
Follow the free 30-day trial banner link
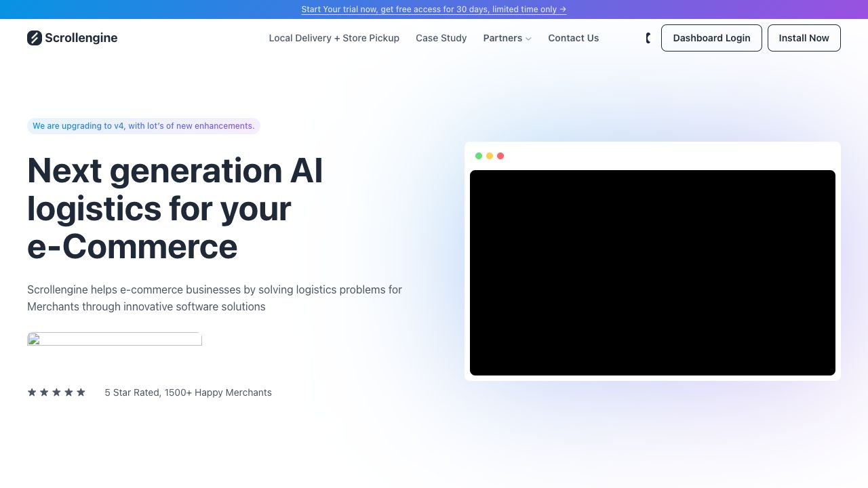[x=434, y=9]
